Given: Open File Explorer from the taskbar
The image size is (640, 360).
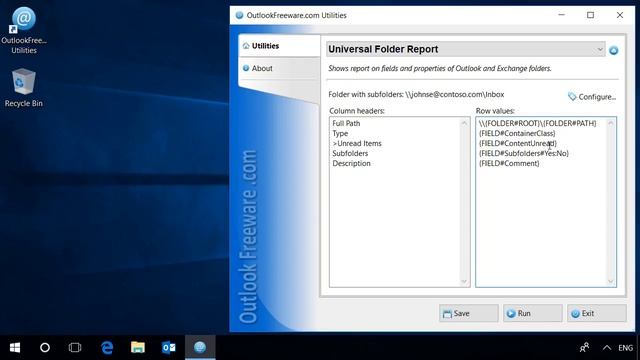Looking at the screenshot, I should tap(138, 347).
